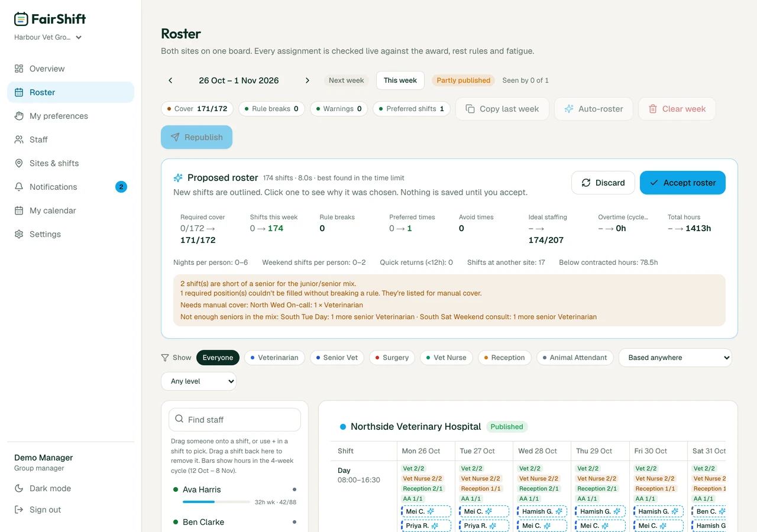Screen dimensions: 757x532
Task: Click the Clear week trash button
Action: pyautogui.click(x=677, y=109)
